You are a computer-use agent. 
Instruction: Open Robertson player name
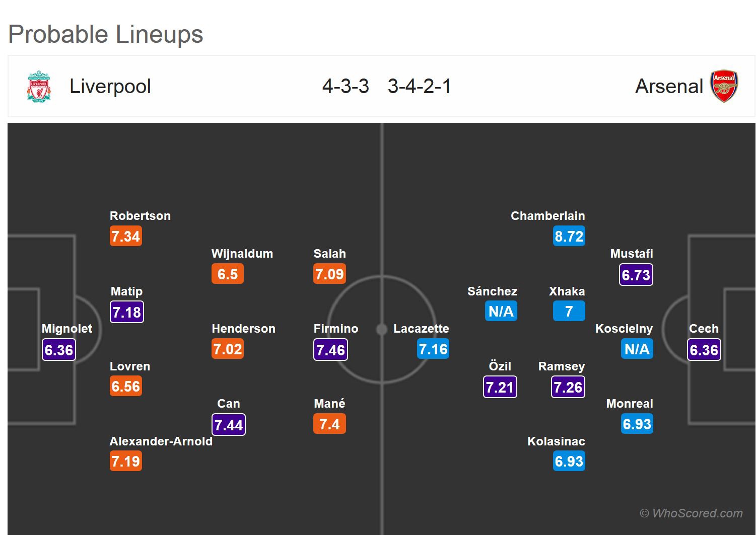140,216
